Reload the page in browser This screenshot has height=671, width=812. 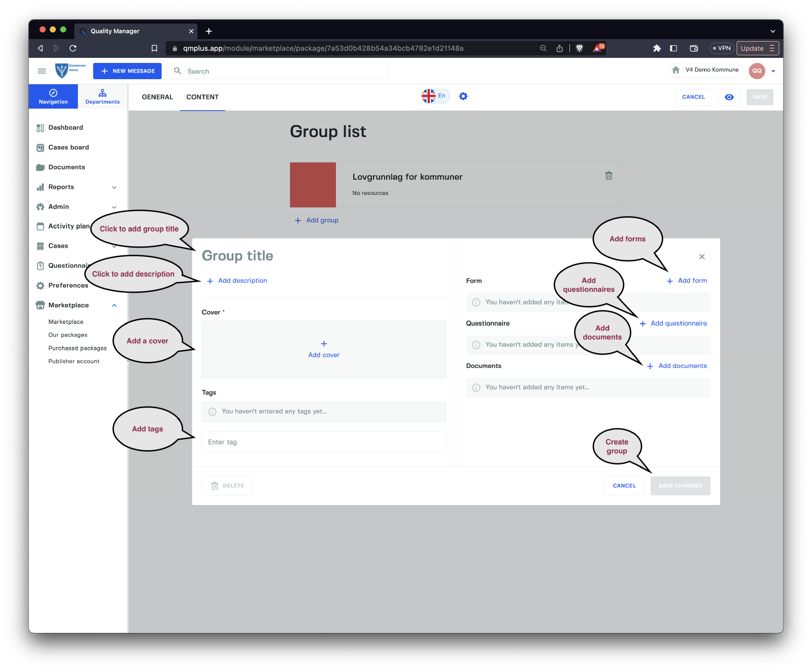73,48
